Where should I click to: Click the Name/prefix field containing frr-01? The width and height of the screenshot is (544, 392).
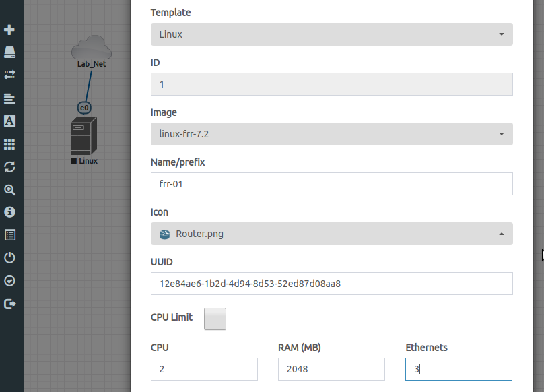[331, 184]
